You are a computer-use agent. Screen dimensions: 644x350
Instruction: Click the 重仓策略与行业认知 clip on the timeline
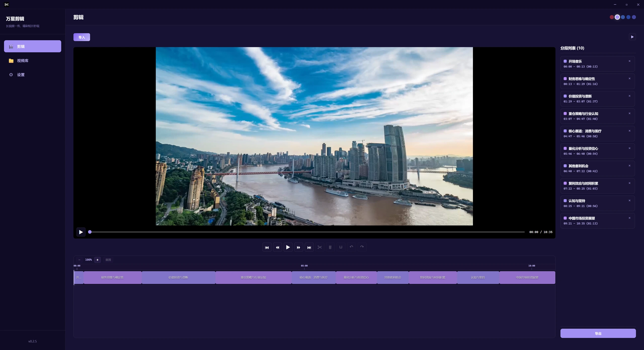click(x=253, y=278)
